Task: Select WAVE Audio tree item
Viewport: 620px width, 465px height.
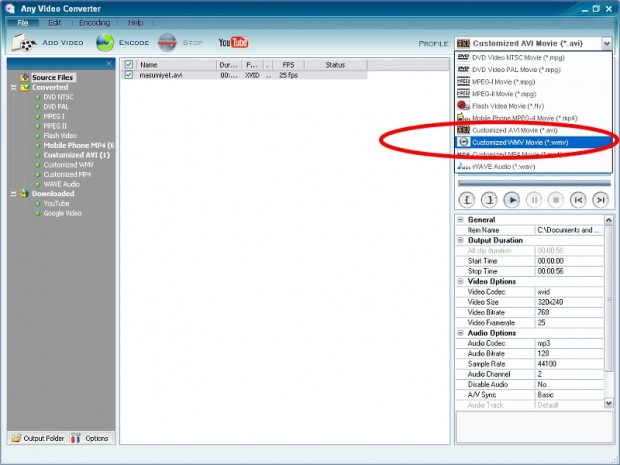Action: point(61,184)
